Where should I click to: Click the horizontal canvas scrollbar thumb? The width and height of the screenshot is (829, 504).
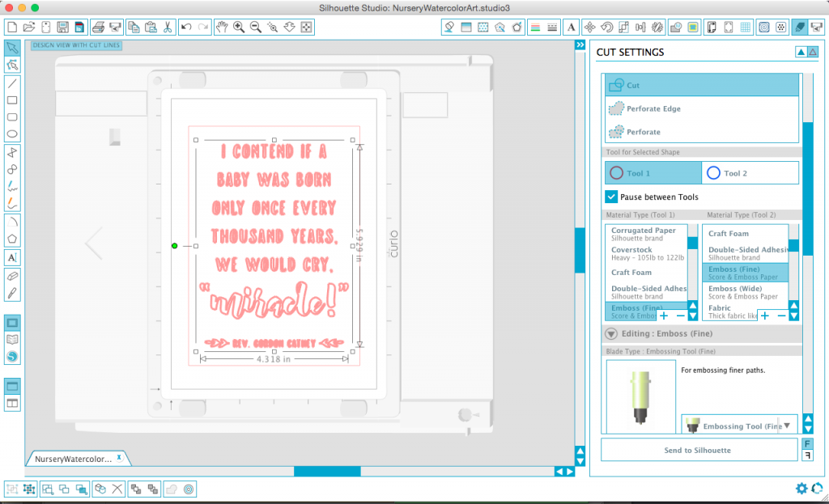pos(327,472)
